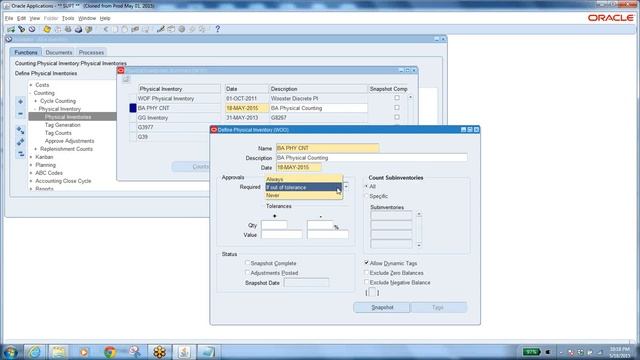The width and height of the screenshot is (640, 360).
Task: Open the Window Help question mark icon
Action: point(218,29)
